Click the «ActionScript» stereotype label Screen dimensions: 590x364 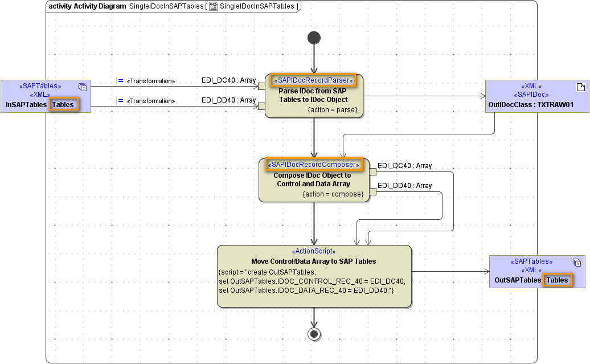pos(314,251)
